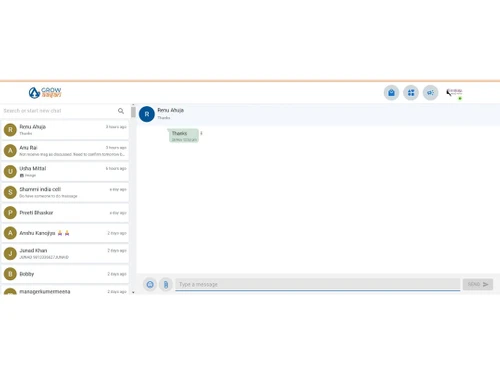Click the Shammi india cell avatar
The image size is (500, 375).
coord(10,192)
